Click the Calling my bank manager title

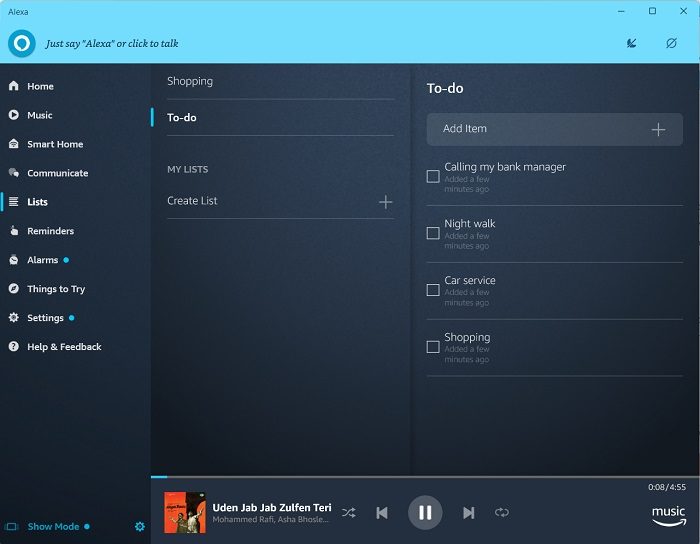505,167
